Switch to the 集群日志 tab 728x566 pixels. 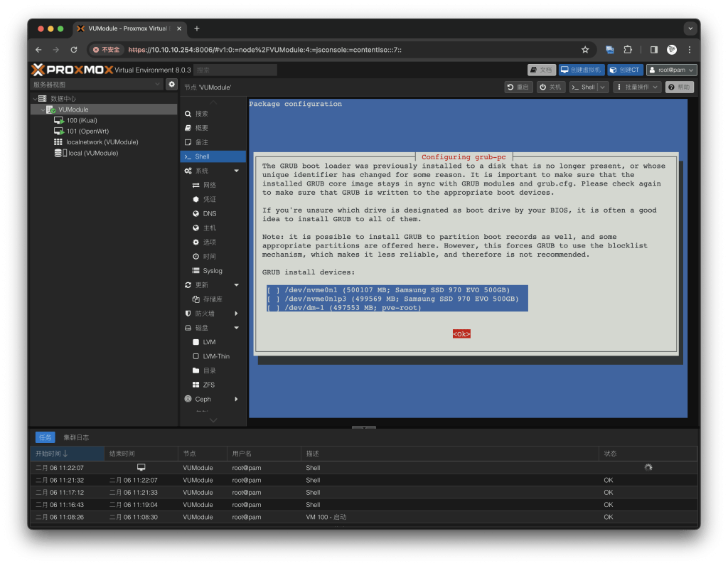(76, 437)
